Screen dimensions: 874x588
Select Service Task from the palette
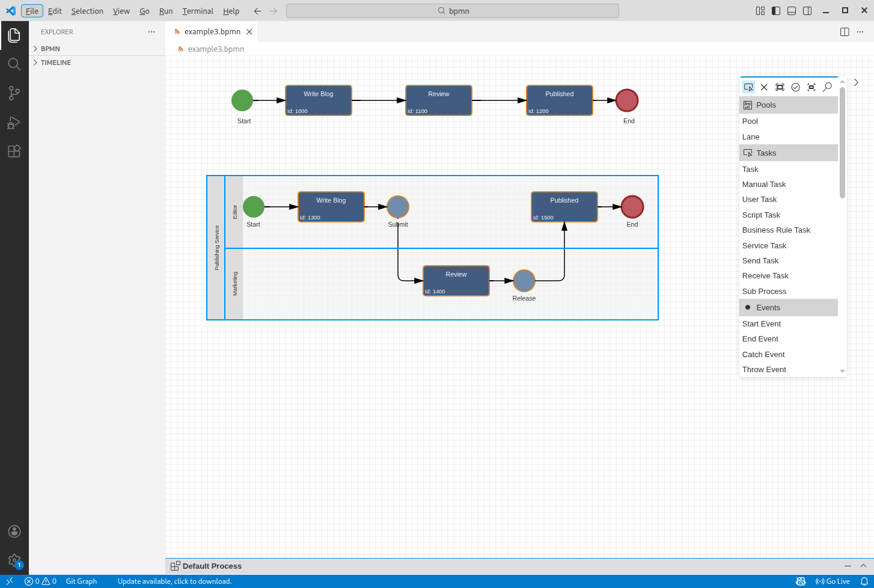click(x=764, y=245)
